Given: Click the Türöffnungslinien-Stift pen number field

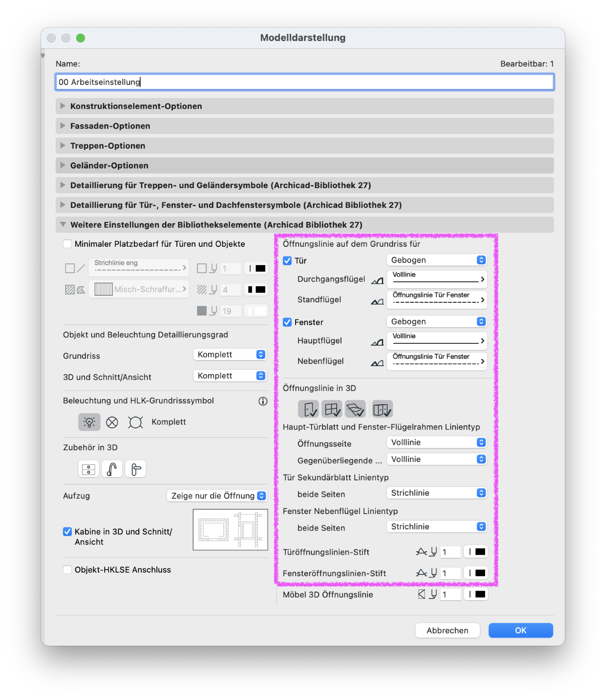Looking at the screenshot, I should coord(451,552).
